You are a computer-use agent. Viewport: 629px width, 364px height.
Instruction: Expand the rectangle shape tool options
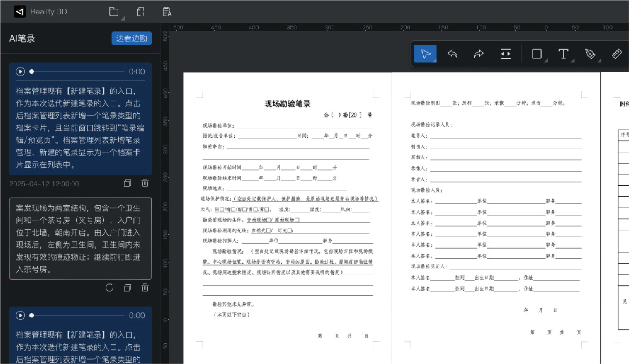pyautogui.click(x=546, y=61)
